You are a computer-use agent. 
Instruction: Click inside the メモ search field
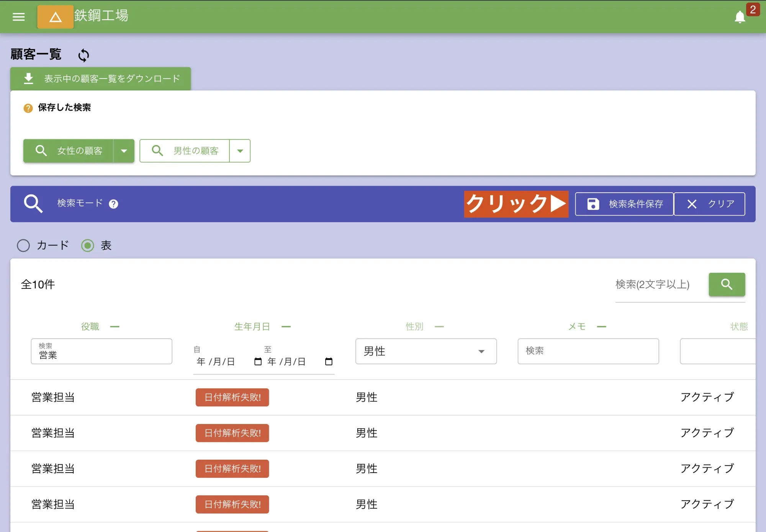(x=588, y=351)
